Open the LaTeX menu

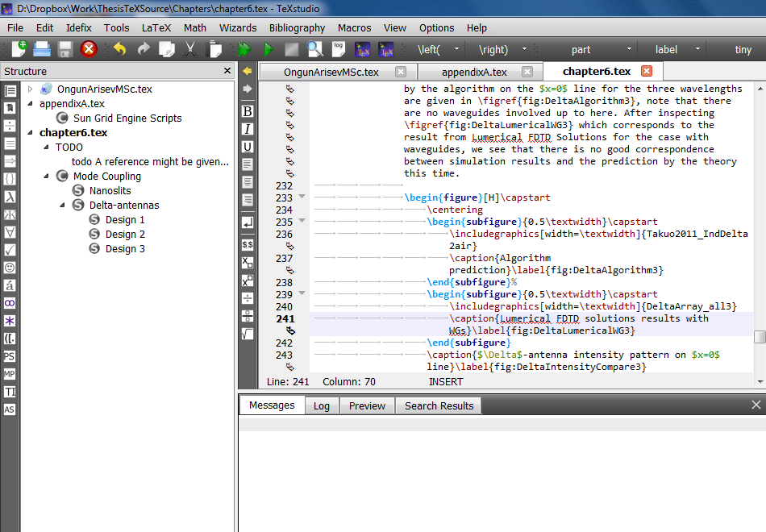coord(156,28)
